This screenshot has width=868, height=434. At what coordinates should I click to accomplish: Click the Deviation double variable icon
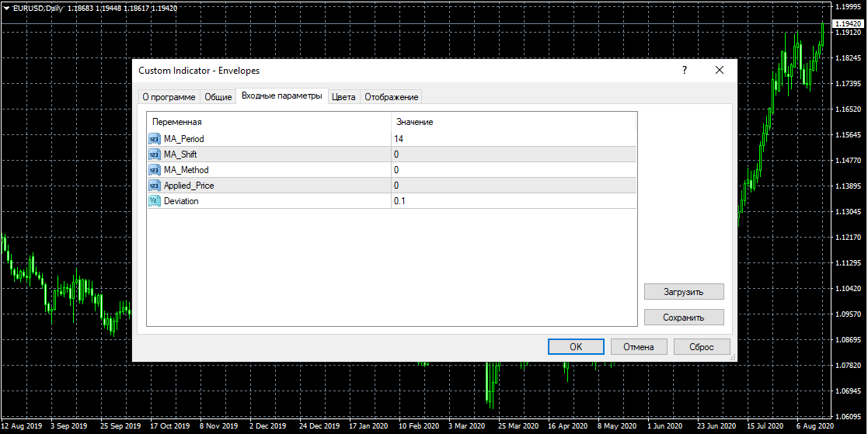click(x=154, y=201)
